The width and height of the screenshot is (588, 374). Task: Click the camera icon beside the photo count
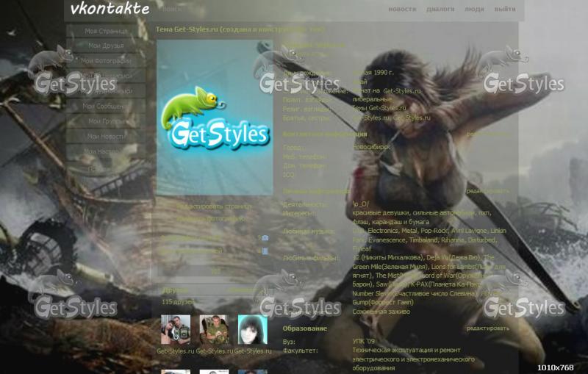point(265,238)
